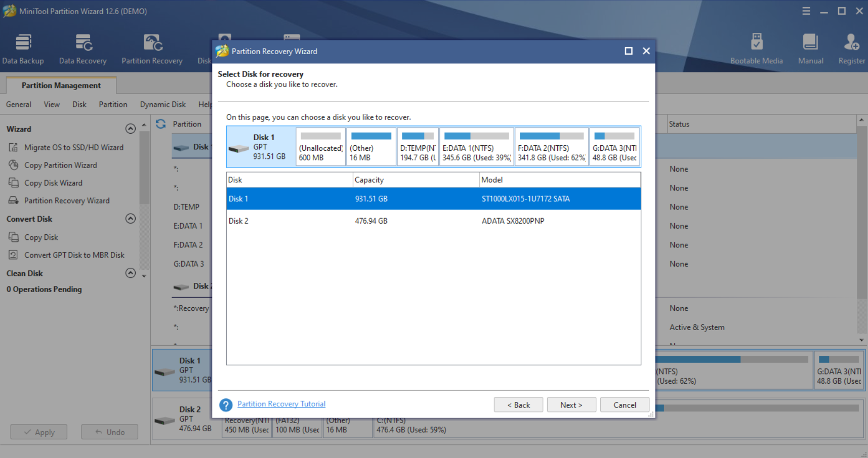Viewport: 868px width, 458px height.
Task: Click the Disk column header in wizard
Action: click(x=290, y=180)
